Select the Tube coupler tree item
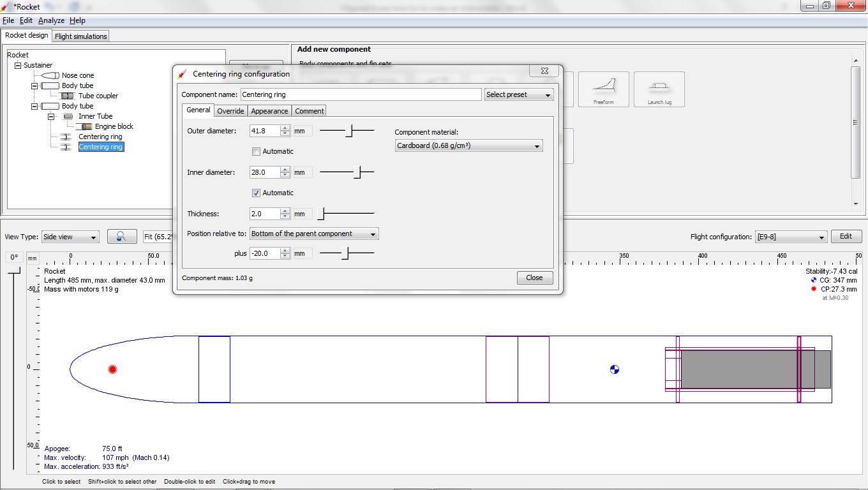 tap(98, 96)
